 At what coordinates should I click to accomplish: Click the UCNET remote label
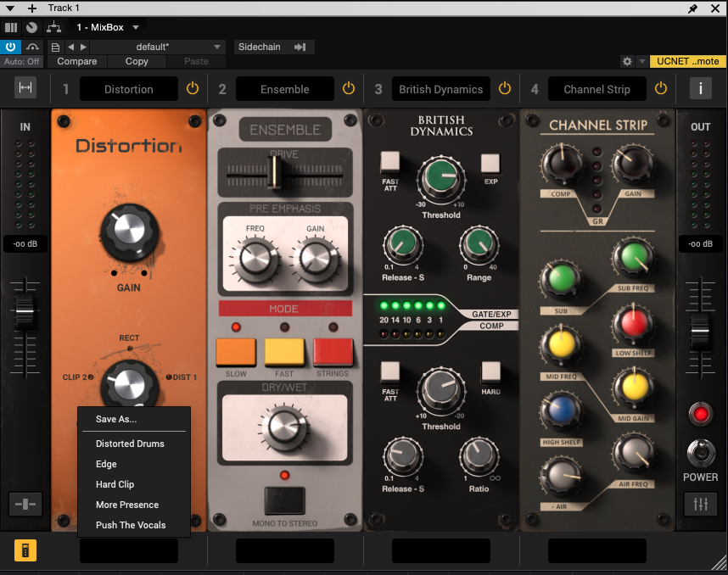687,61
